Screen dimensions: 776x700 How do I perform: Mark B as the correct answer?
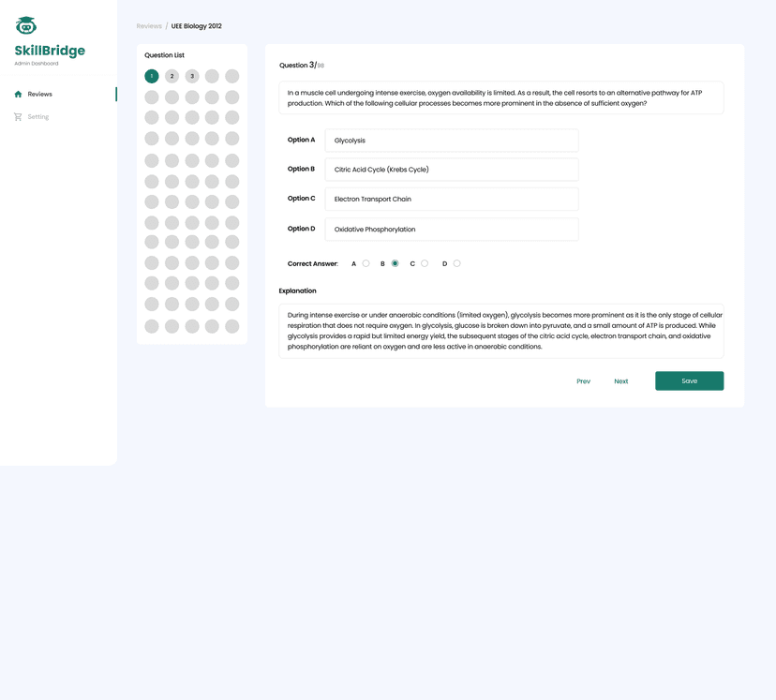[x=395, y=263]
